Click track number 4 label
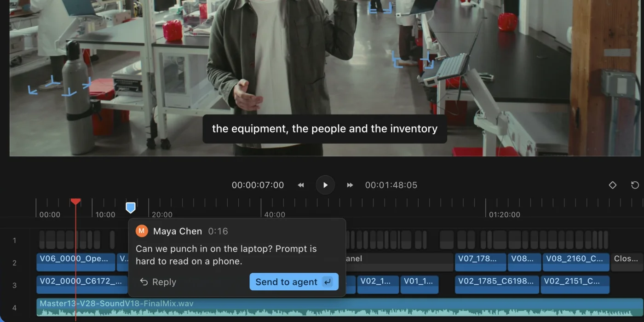The image size is (644, 322). (14, 308)
